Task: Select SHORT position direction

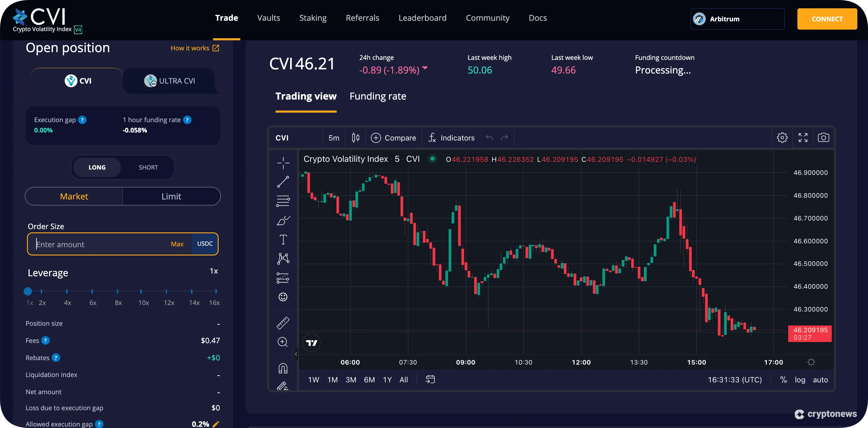Action: [x=148, y=167]
